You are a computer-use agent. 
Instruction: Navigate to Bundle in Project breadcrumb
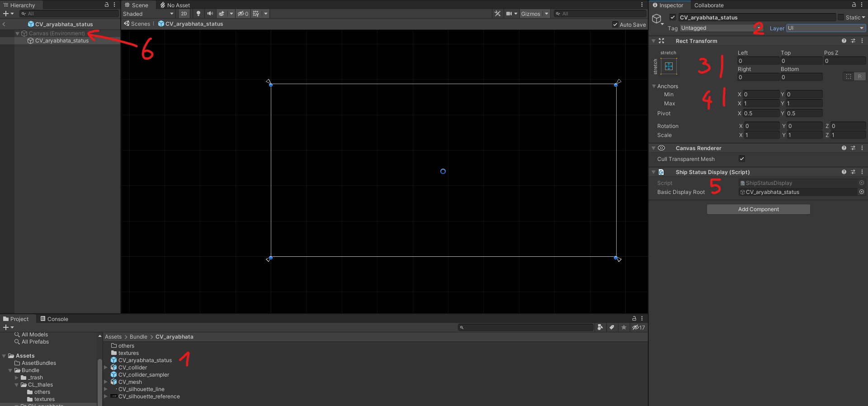click(138, 337)
